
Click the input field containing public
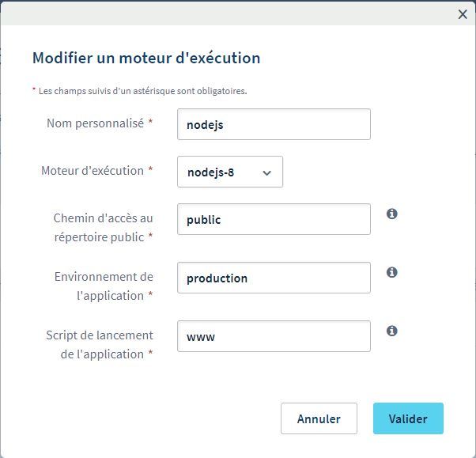click(274, 219)
